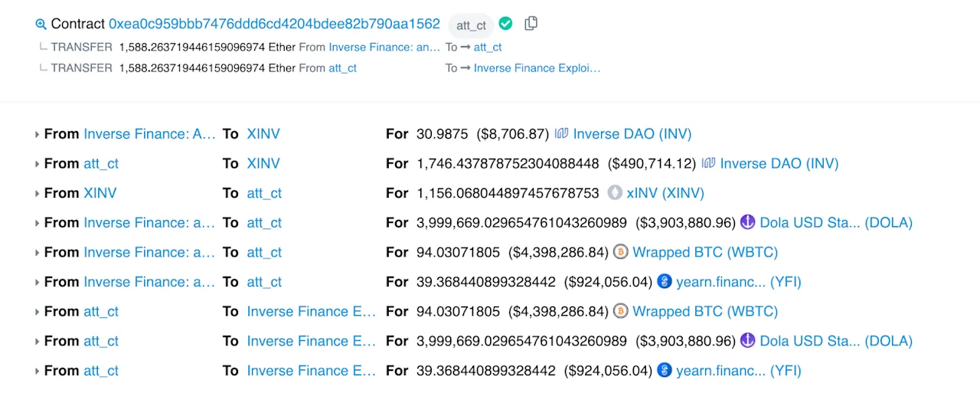Expand the first DOLA transfer row to att_ct
This screenshot has height=403, width=980.
click(38, 223)
